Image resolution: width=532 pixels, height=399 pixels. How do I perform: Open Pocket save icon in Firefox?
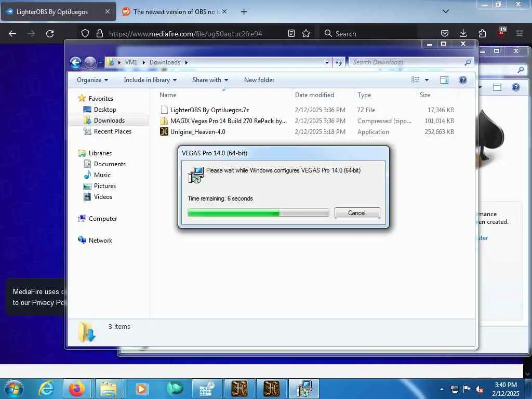[445, 33]
